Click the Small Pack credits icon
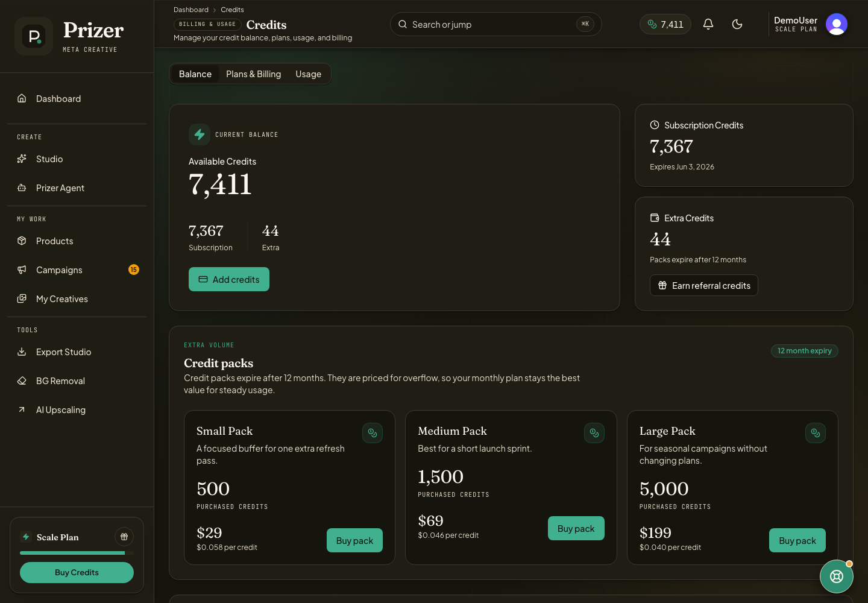The image size is (868, 603). 373,433
